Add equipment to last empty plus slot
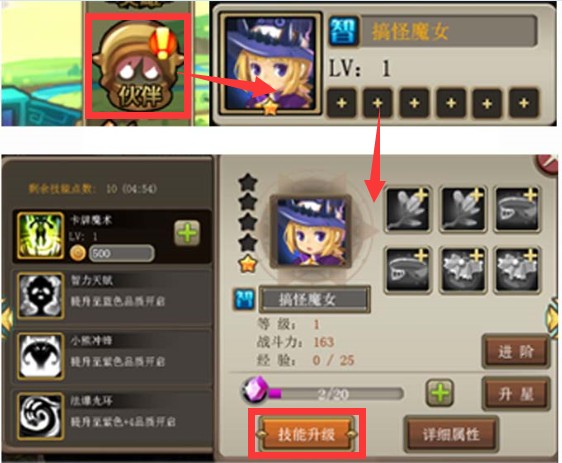The width and height of the screenshot is (562, 463). tap(524, 103)
